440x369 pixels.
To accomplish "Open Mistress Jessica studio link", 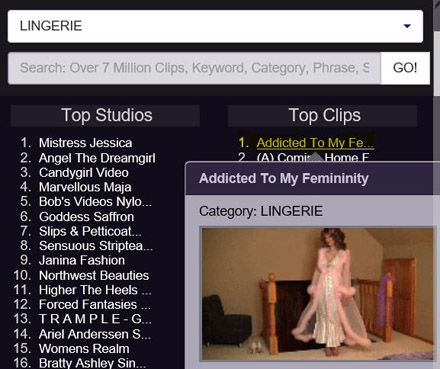I will point(85,143).
